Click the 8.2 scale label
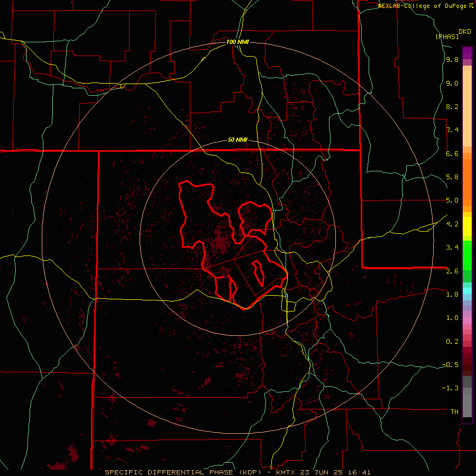The width and height of the screenshot is (476, 476). (x=452, y=106)
